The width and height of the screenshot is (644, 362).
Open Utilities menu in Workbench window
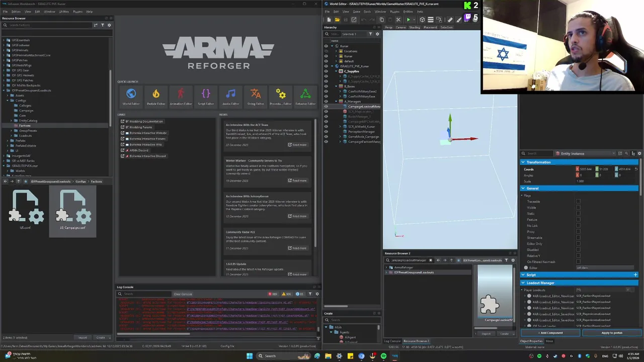point(64,12)
